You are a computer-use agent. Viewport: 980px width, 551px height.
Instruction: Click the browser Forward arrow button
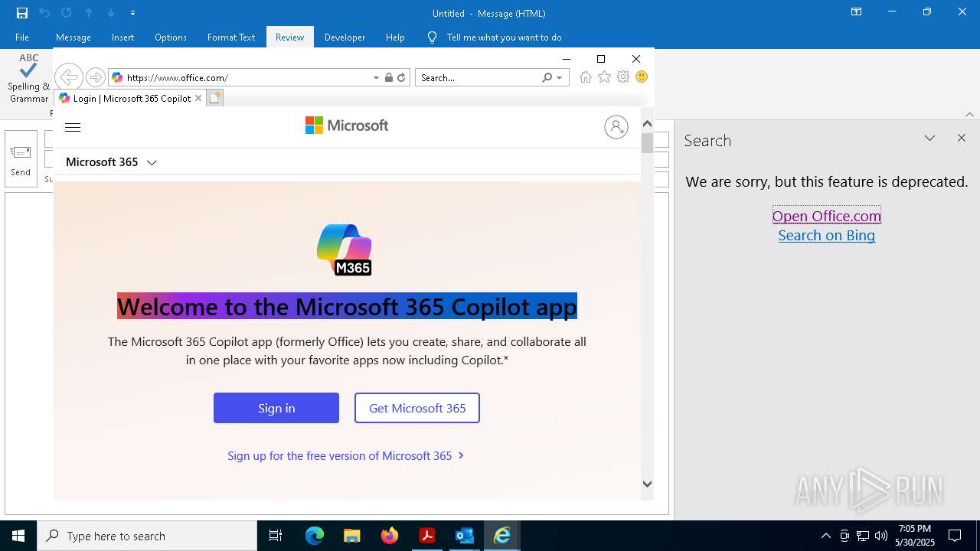(96, 77)
